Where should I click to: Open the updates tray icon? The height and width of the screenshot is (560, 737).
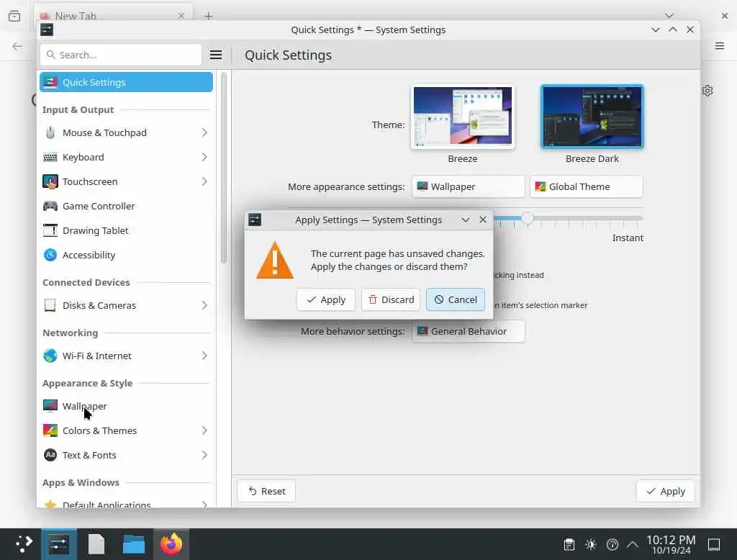(x=612, y=544)
